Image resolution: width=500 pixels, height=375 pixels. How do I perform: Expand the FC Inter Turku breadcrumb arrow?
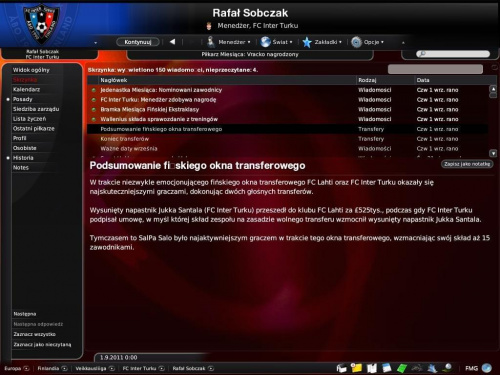[x=162, y=368]
